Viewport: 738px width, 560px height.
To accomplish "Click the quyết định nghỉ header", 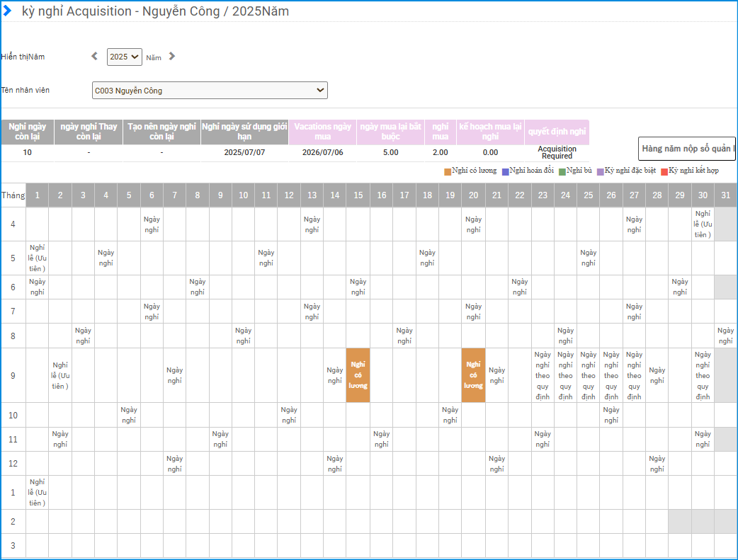I will click(x=557, y=132).
